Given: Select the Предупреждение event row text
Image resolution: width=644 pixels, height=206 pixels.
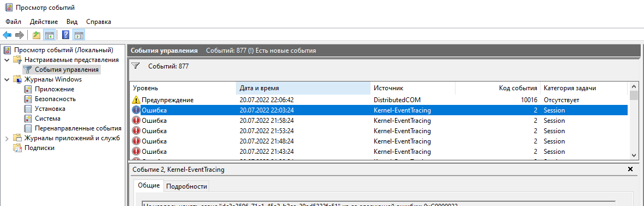Looking at the screenshot, I should [x=168, y=100].
